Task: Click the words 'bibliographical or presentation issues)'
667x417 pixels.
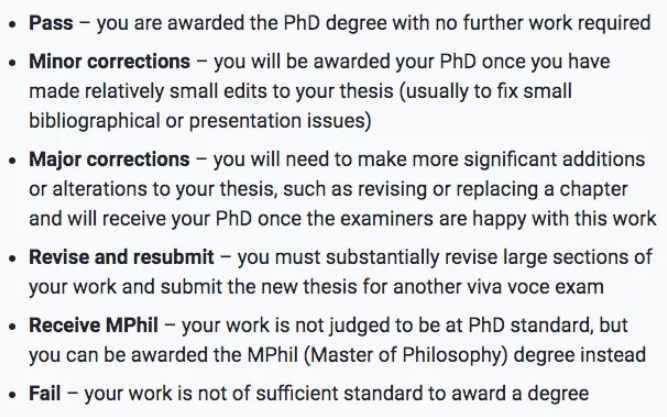Action: pos(200,121)
